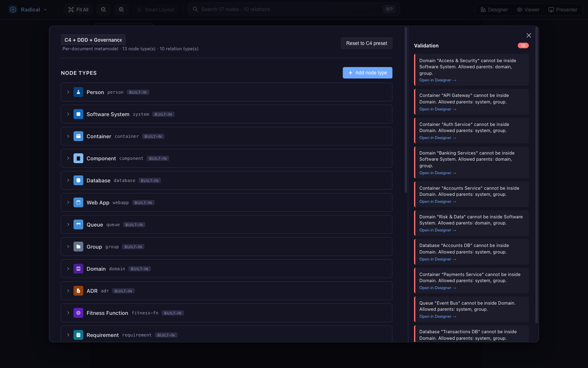This screenshot has height=368, width=588.
Task: Expand the Person node type row
Action: pos(68,92)
